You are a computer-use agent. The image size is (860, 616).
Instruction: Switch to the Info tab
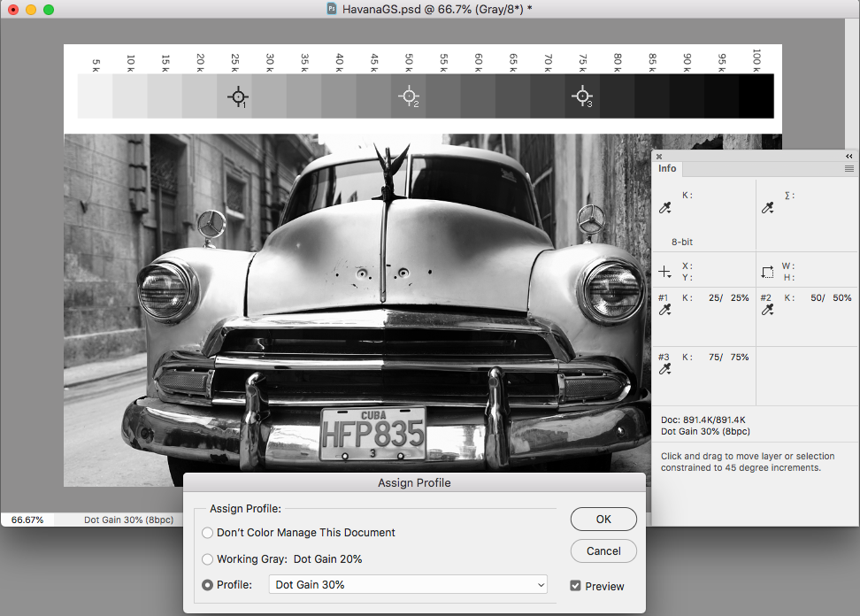(x=667, y=168)
